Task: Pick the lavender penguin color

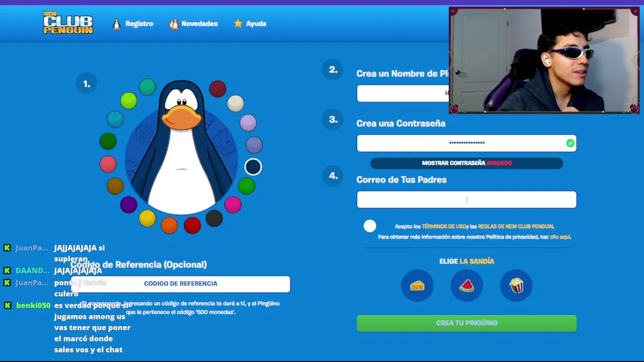Action: click(x=248, y=122)
